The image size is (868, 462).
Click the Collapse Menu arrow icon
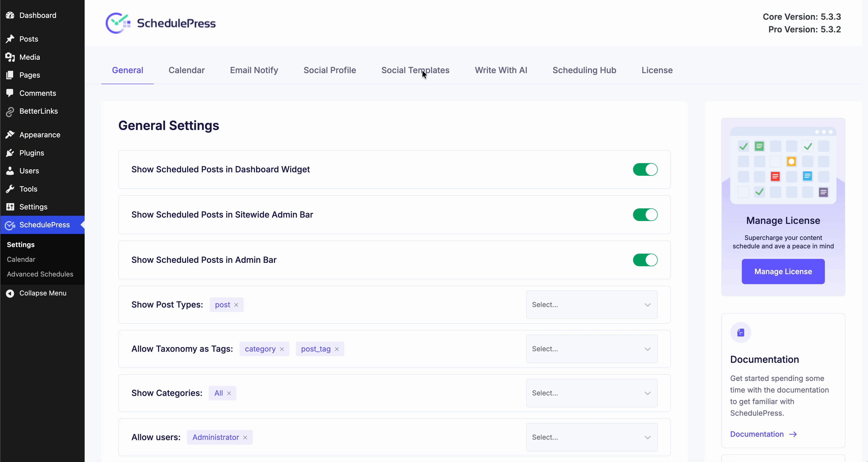(x=10, y=293)
